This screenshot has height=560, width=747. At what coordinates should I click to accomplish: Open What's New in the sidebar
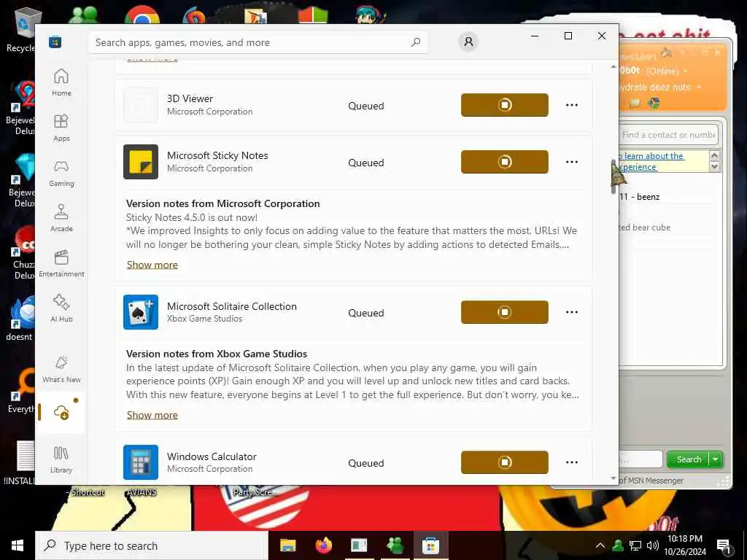coord(61,369)
